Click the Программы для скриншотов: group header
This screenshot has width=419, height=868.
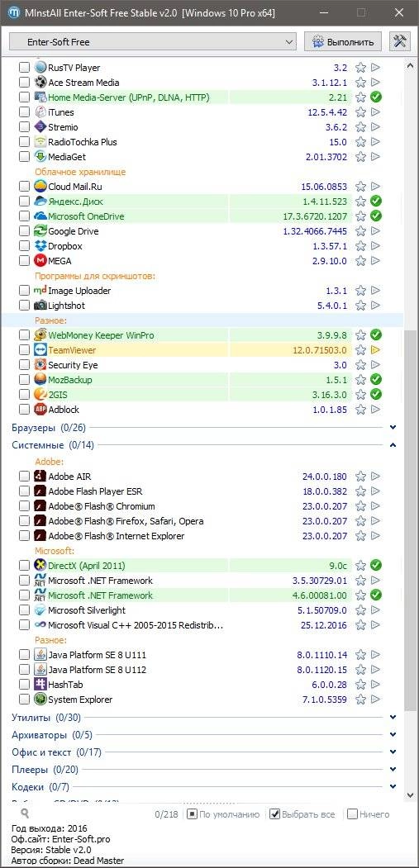tap(95, 276)
